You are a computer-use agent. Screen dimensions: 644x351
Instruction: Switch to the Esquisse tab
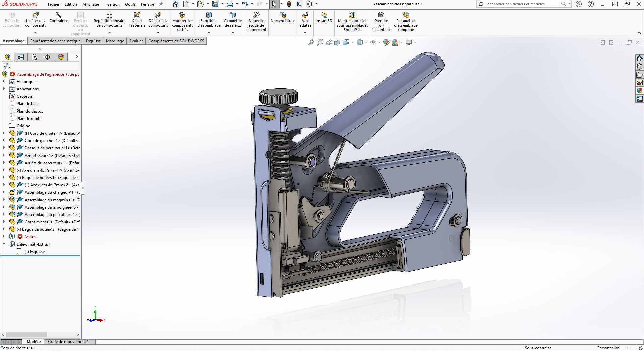tap(93, 41)
